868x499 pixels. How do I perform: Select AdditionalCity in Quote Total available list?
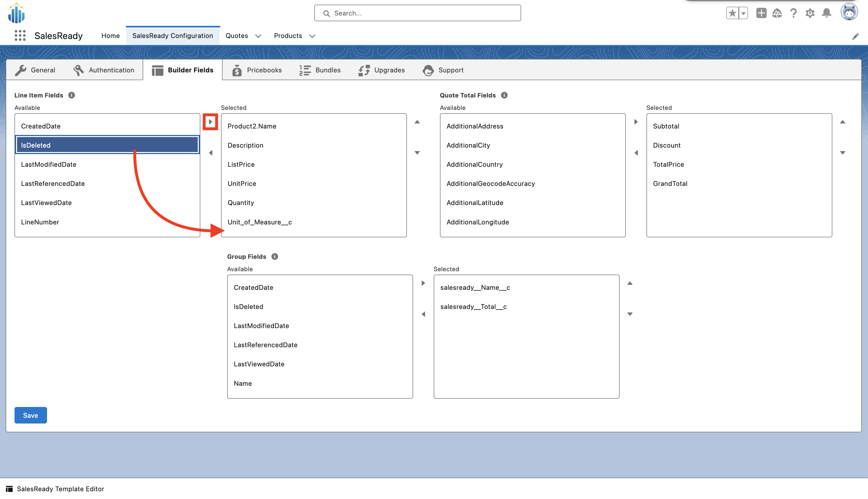pos(468,145)
